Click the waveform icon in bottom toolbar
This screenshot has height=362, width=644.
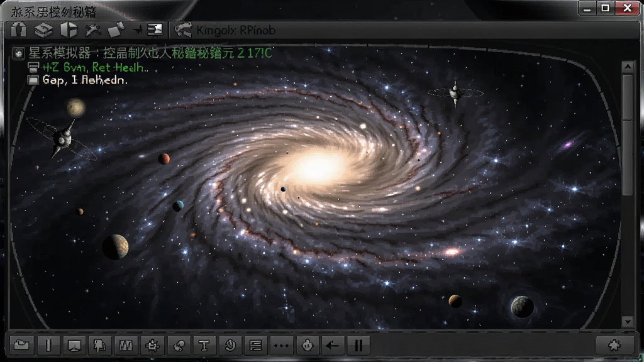point(126,345)
